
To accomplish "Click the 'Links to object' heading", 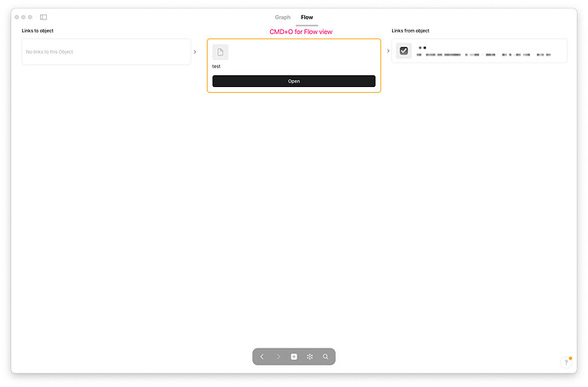I will click(x=37, y=31).
